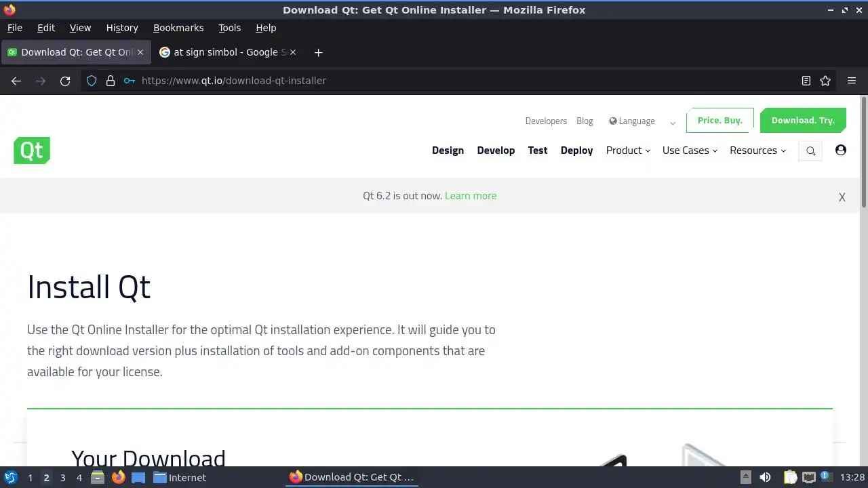This screenshot has height=488, width=868.
Task: Follow the Learn more link
Action: pyautogui.click(x=471, y=196)
